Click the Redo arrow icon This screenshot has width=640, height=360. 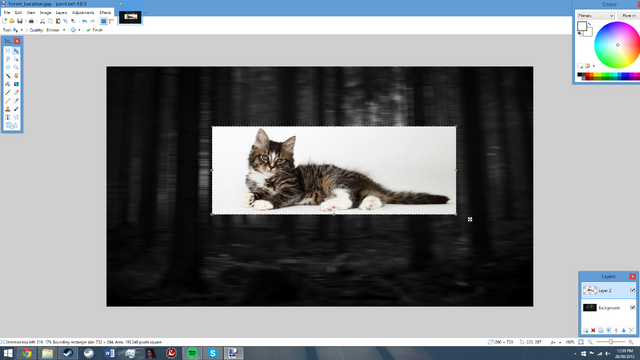pos(92,21)
